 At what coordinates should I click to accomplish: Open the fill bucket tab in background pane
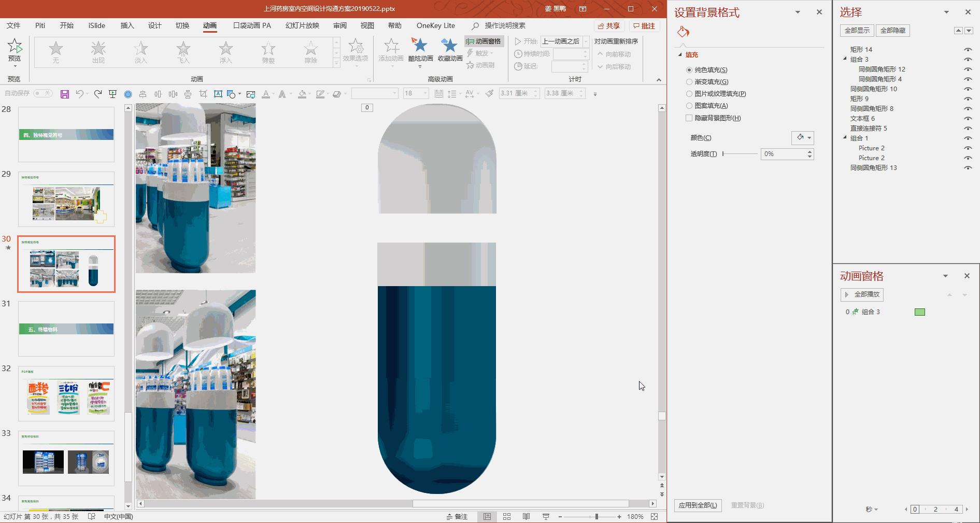pyautogui.click(x=683, y=32)
